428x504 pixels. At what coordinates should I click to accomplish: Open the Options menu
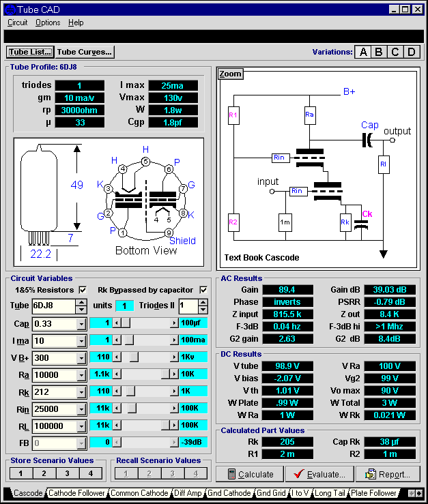[x=48, y=23]
